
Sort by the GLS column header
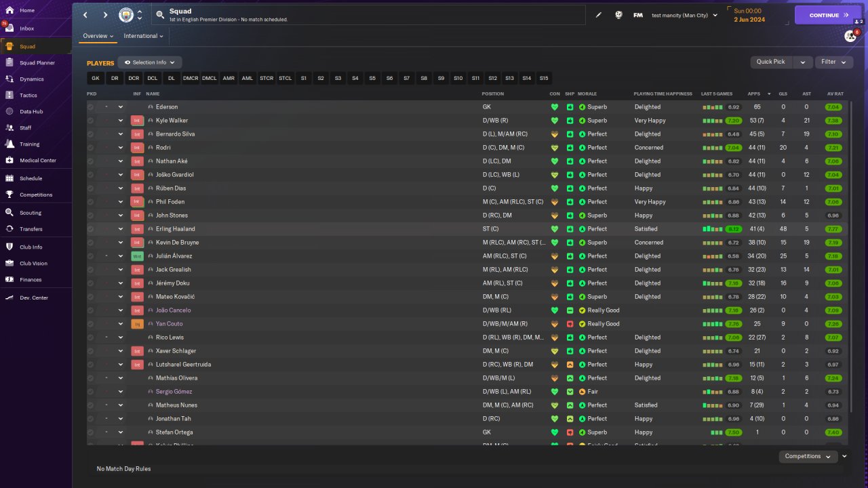783,94
